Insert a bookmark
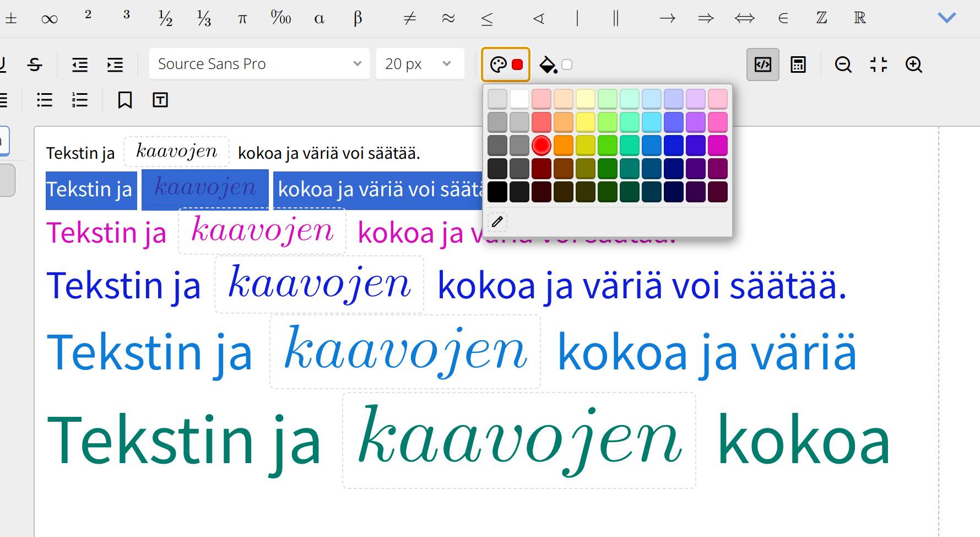The image size is (980, 537). pyautogui.click(x=125, y=100)
